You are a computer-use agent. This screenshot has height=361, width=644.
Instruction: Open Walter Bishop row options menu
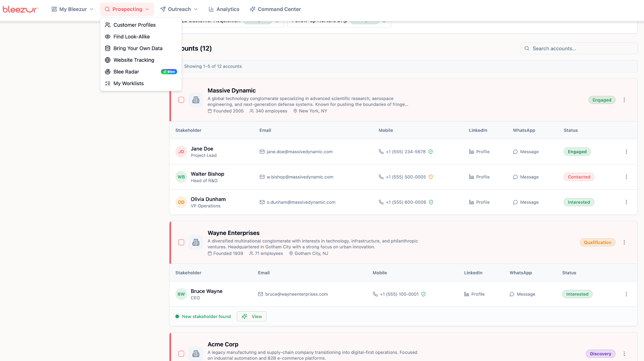coord(626,177)
